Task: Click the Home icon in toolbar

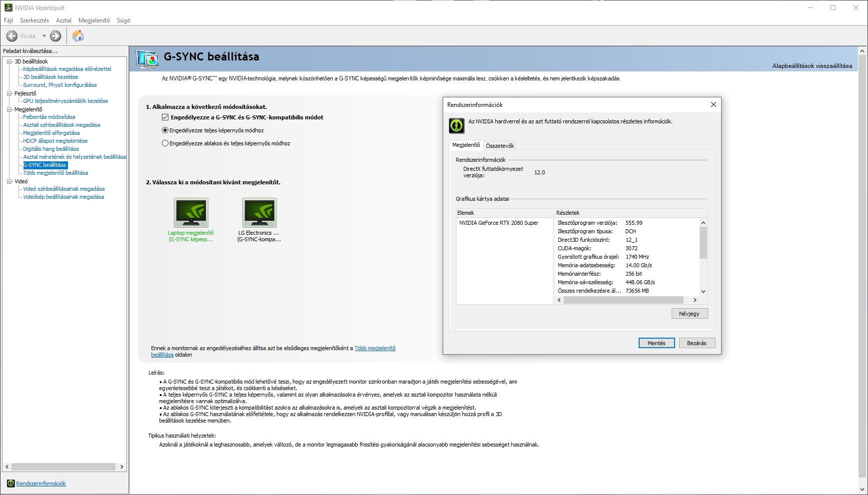Action: coord(78,36)
